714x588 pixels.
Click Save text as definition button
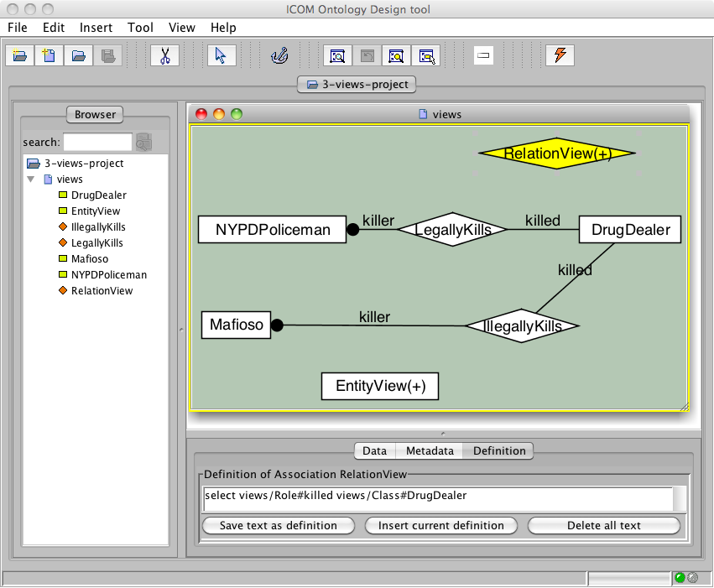click(279, 526)
